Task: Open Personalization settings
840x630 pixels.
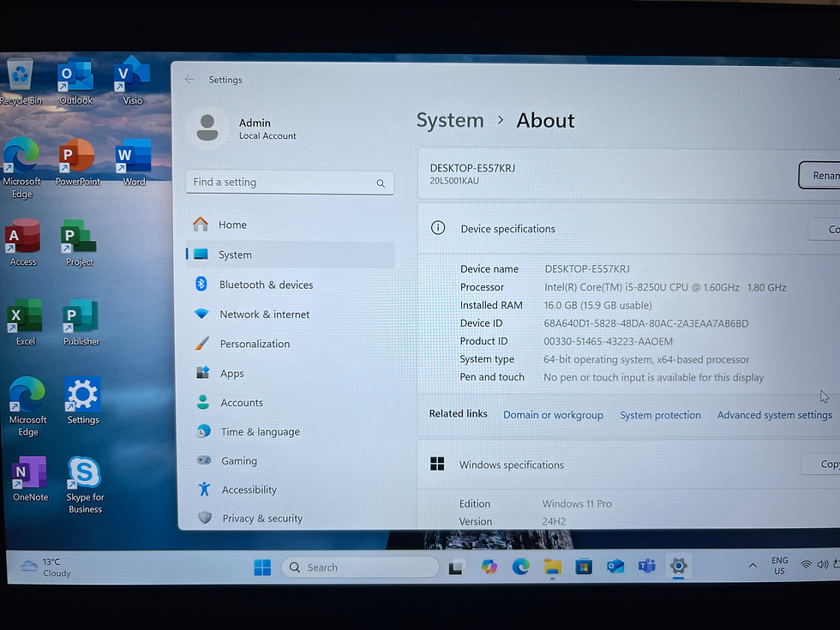Action: 291,344
